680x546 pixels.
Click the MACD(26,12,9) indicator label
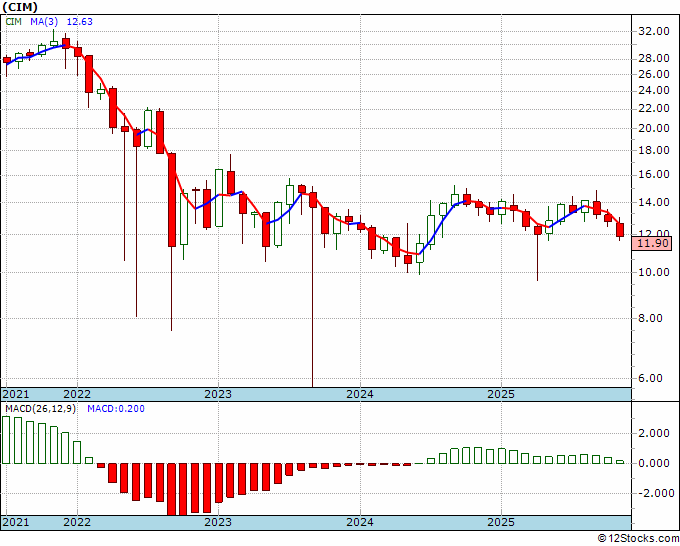click(x=40, y=409)
